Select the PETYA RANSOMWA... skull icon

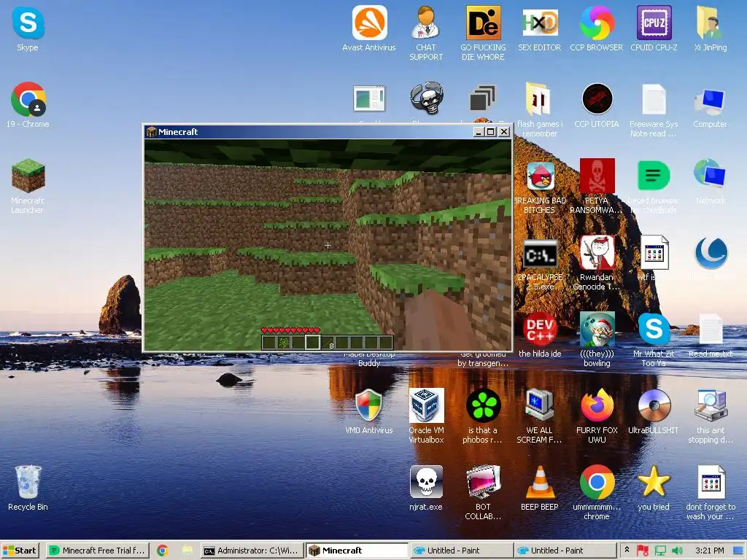597,176
